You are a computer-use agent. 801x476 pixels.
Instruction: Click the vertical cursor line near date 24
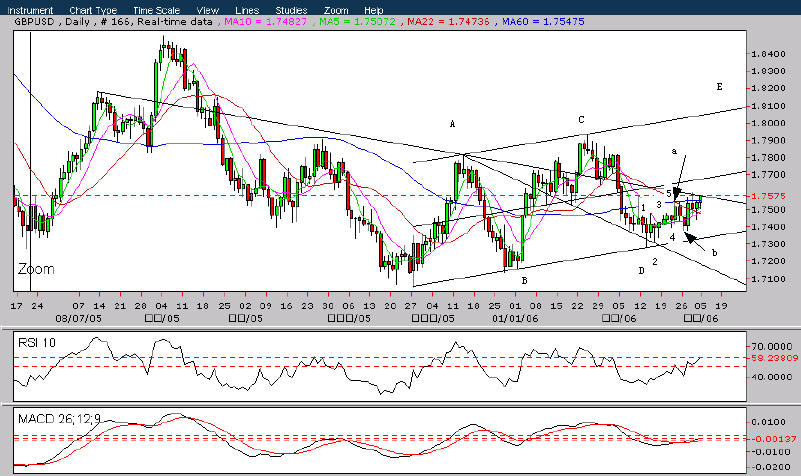(x=31, y=162)
